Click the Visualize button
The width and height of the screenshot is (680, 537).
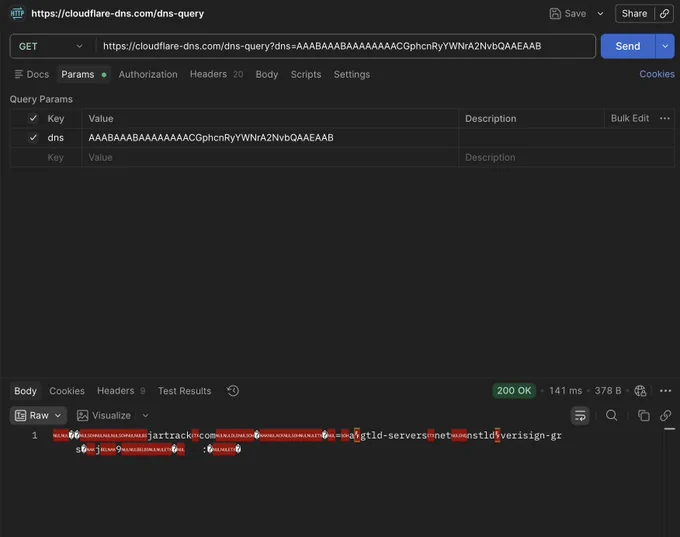click(104, 415)
